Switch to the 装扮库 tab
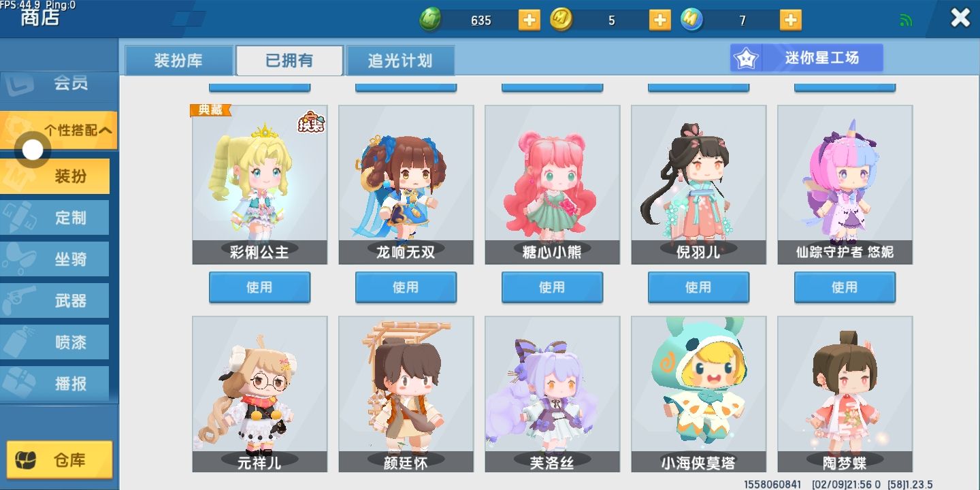The image size is (980, 490). (178, 61)
